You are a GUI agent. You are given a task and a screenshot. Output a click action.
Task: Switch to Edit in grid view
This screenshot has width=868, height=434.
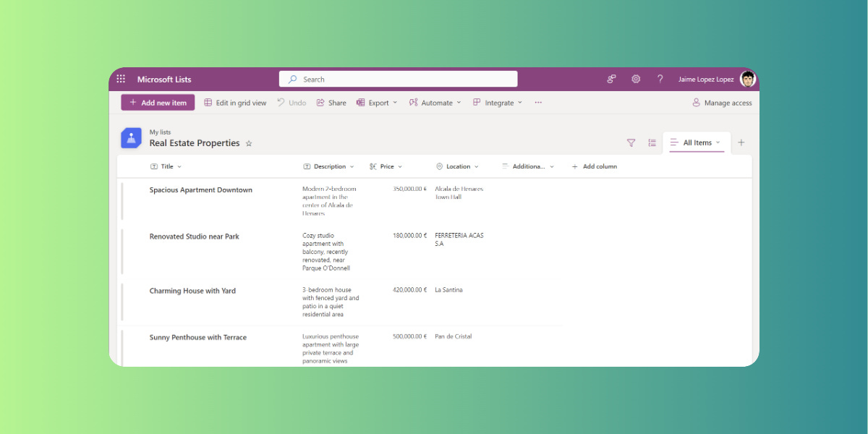point(235,102)
